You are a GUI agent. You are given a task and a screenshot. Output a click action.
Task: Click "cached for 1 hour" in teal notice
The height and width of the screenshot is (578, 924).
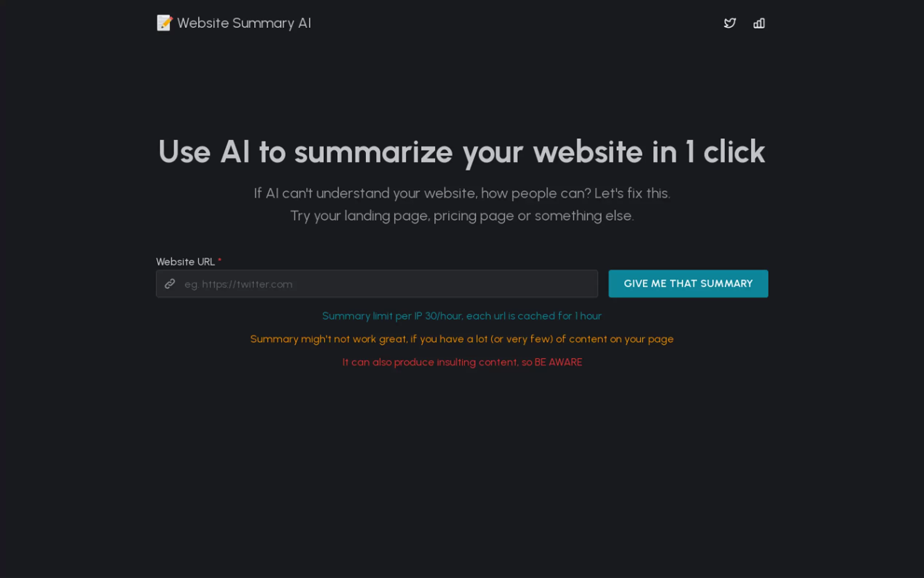(x=559, y=316)
